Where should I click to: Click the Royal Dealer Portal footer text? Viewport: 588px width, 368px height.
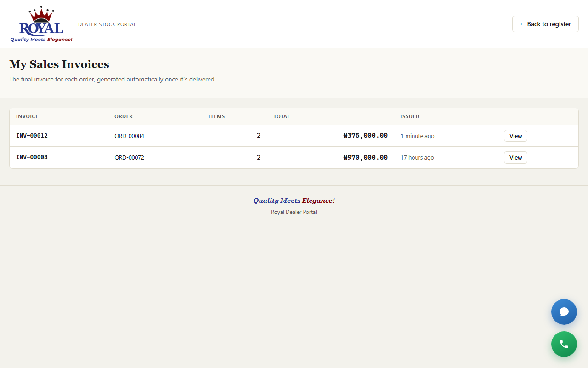[x=294, y=212]
